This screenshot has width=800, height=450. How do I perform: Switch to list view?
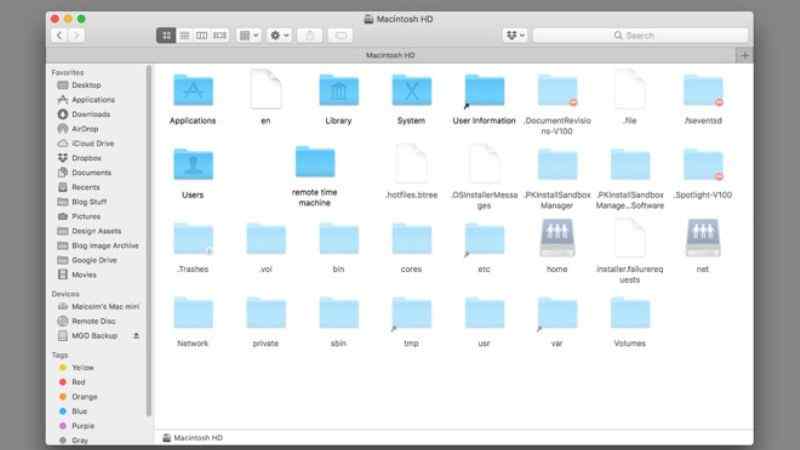point(185,35)
